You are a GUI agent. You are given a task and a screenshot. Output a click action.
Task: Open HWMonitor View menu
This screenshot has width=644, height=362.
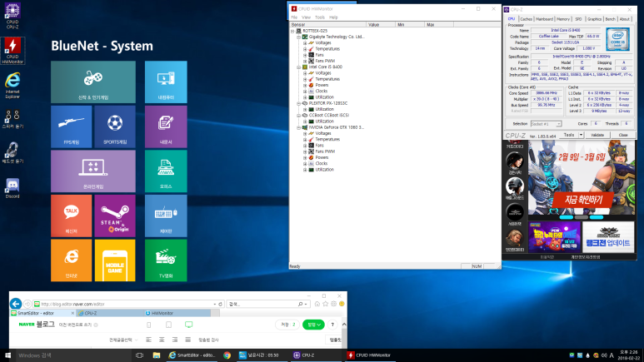[306, 17]
